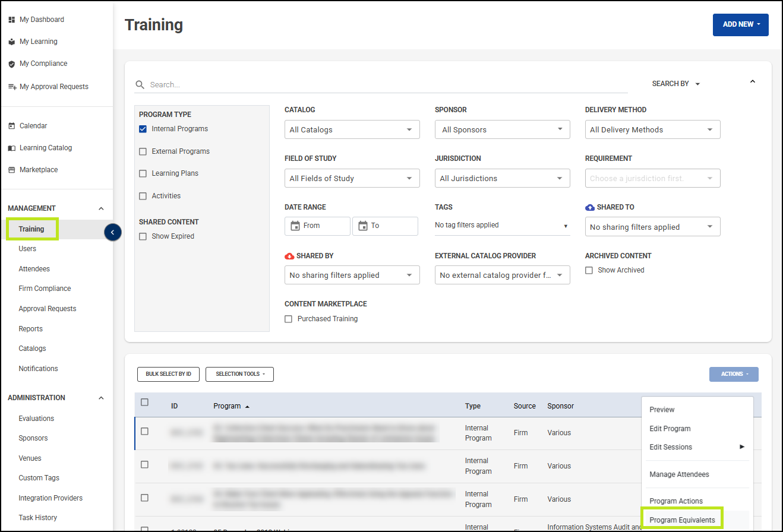Uncheck the Internal Programs checkbox
Viewport: 783px width, 532px height.
pyautogui.click(x=143, y=129)
